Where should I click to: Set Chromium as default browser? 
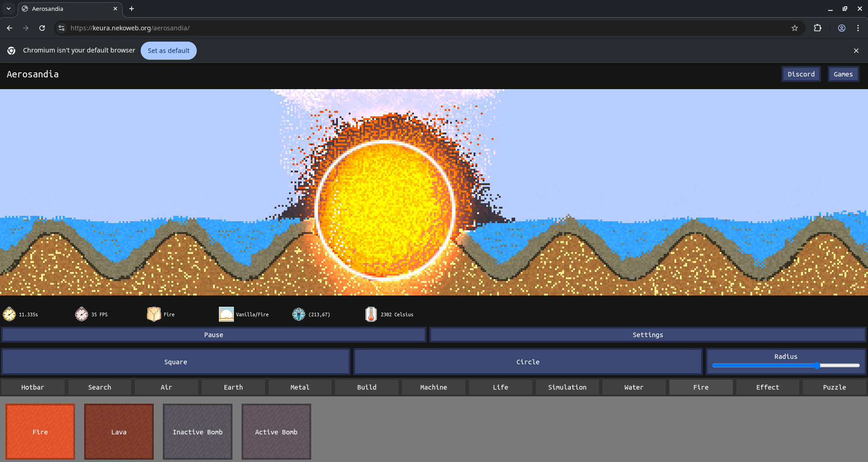tap(169, 51)
